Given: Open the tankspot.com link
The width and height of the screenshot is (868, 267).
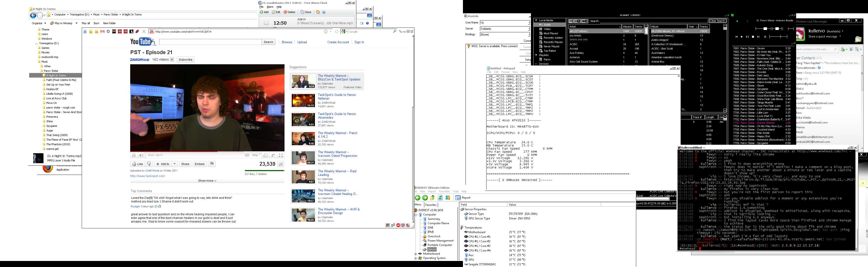Looking at the screenshot, I should coord(148,176).
